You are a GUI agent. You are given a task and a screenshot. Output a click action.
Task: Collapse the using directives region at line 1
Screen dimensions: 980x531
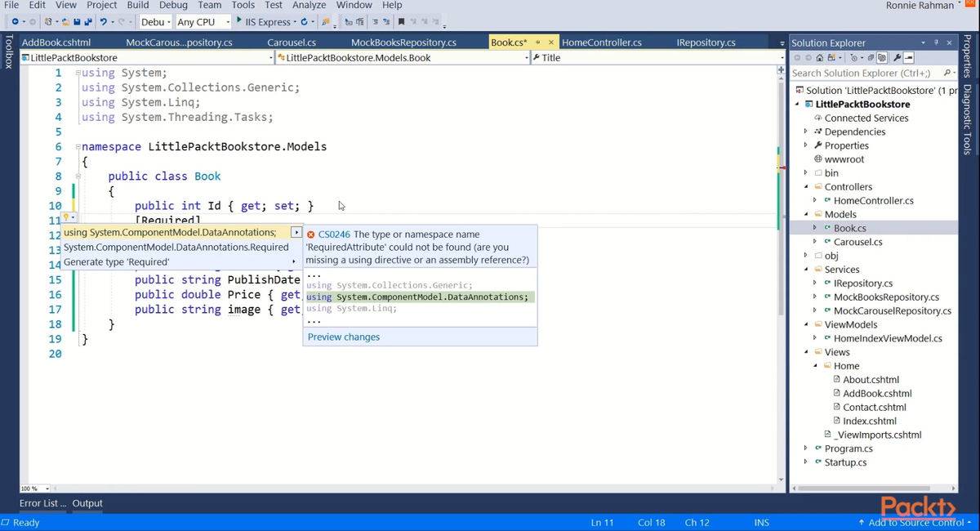78,73
